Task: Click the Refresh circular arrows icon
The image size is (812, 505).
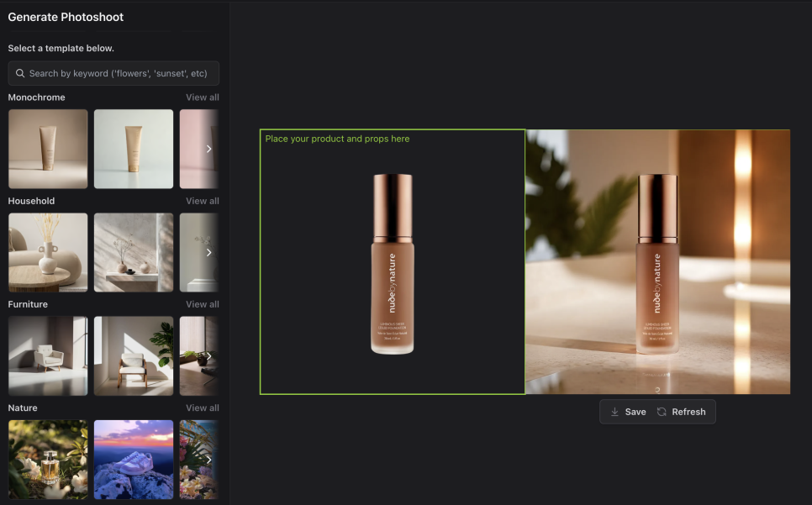Action: (662, 412)
